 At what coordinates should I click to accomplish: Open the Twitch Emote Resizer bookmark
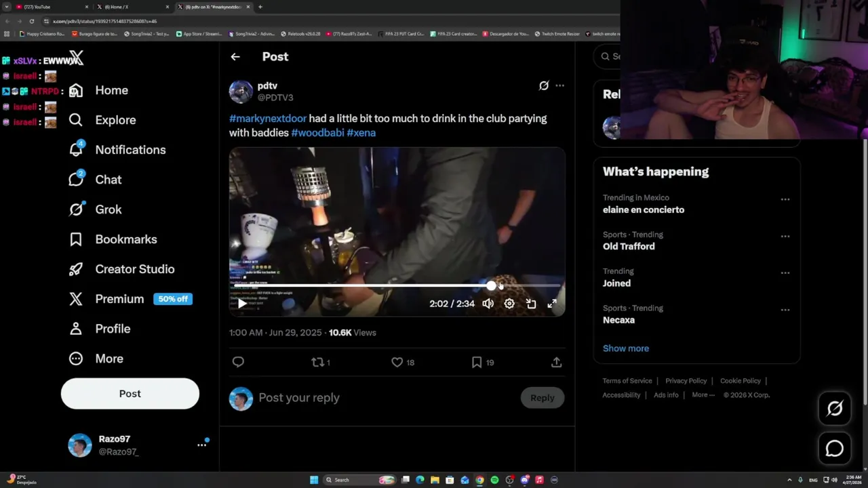[x=556, y=34]
